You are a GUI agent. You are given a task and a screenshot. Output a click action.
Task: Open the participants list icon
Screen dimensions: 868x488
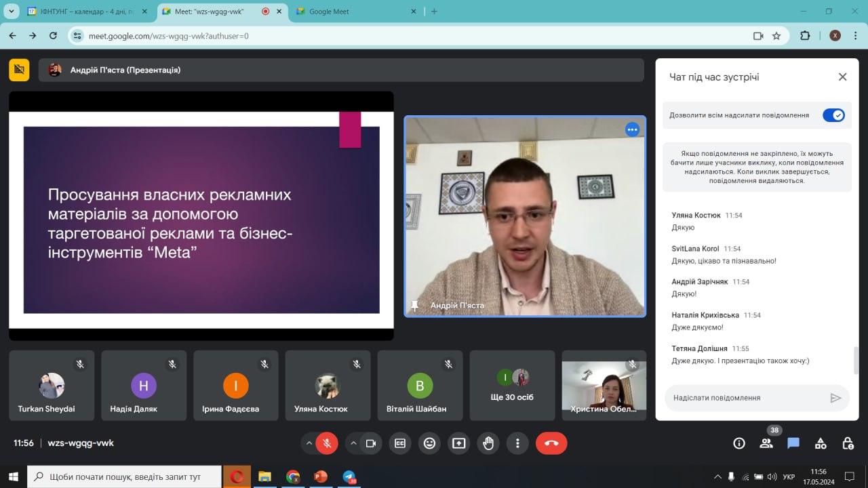point(766,443)
